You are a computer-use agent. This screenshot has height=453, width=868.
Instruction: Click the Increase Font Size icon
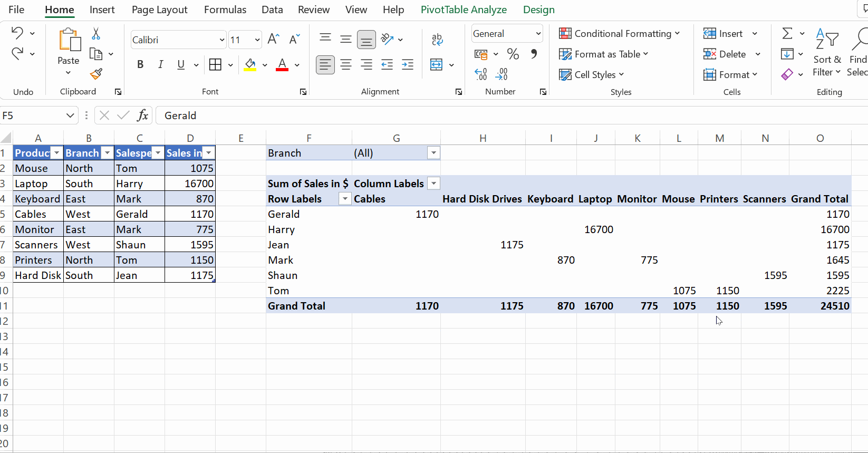pyautogui.click(x=273, y=39)
